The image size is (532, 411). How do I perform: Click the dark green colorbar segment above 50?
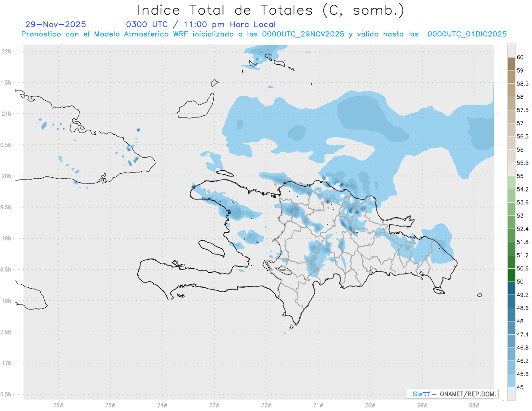coord(511,275)
